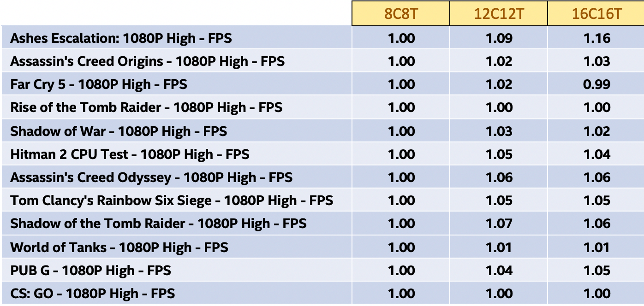This screenshot has height=306, width=644.
Task: Select Ashes Escalation 16C16T value 1.16
Action: coord(597,38)
